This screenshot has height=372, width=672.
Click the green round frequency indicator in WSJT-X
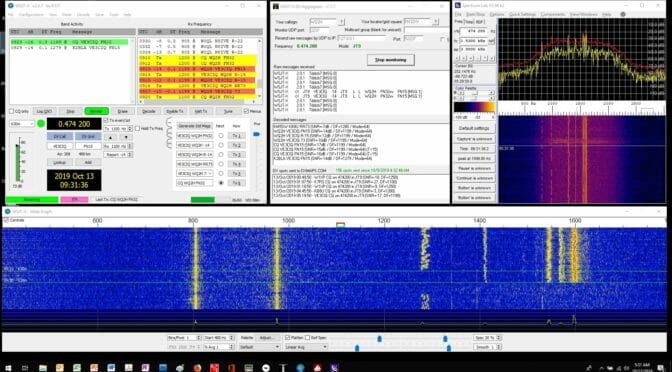tap(41, 124)
